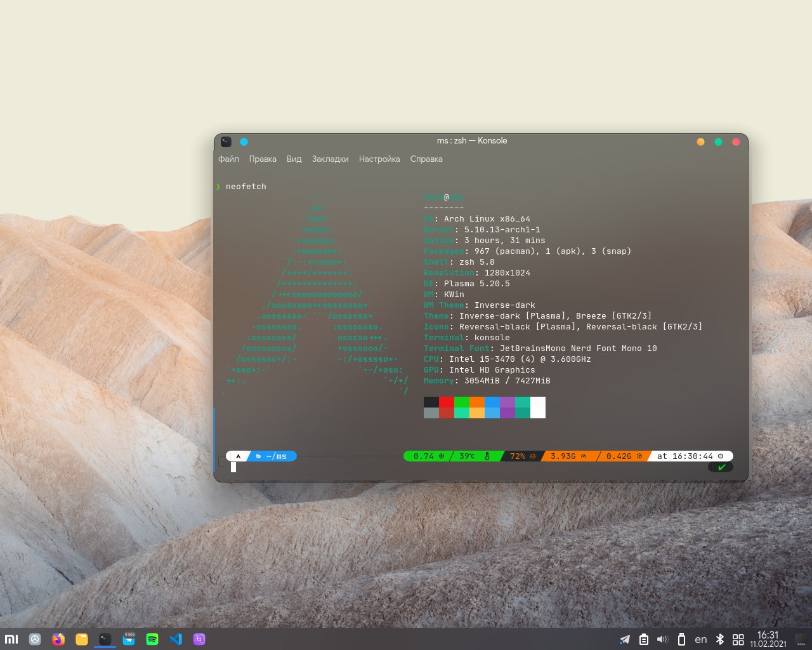Click the shell value 'zsh 5.8'
The height and width of the screenshot is (650, 812).
477,262
